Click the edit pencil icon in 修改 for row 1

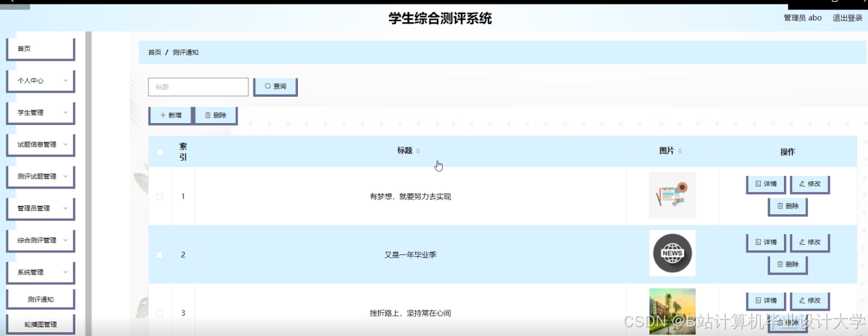tap(802, 184)
